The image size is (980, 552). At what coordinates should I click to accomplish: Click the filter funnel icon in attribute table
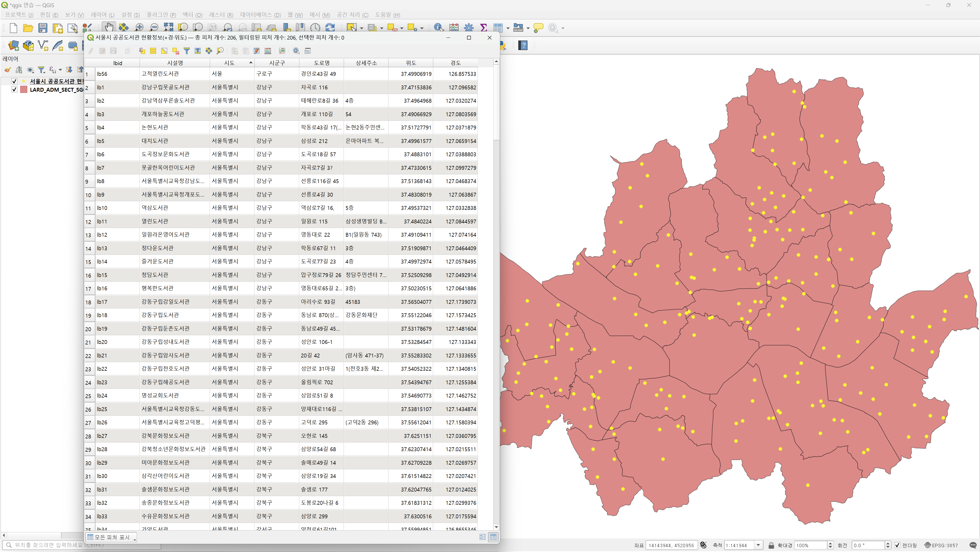[187, 51]
